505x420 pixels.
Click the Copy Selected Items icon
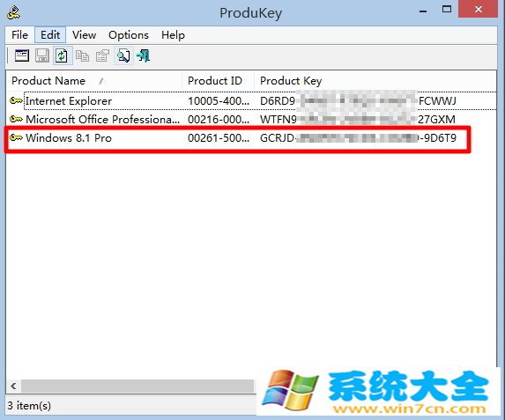click(x=83, y=55)
